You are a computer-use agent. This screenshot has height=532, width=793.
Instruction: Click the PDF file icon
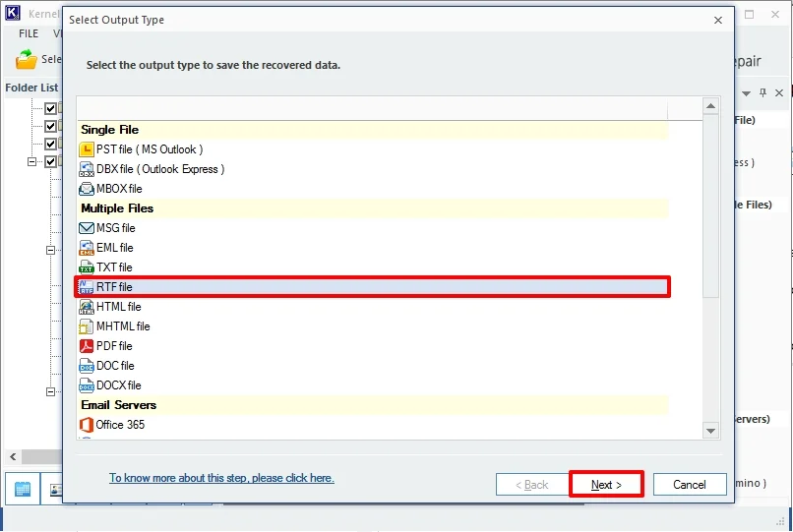tap(87, 346)
